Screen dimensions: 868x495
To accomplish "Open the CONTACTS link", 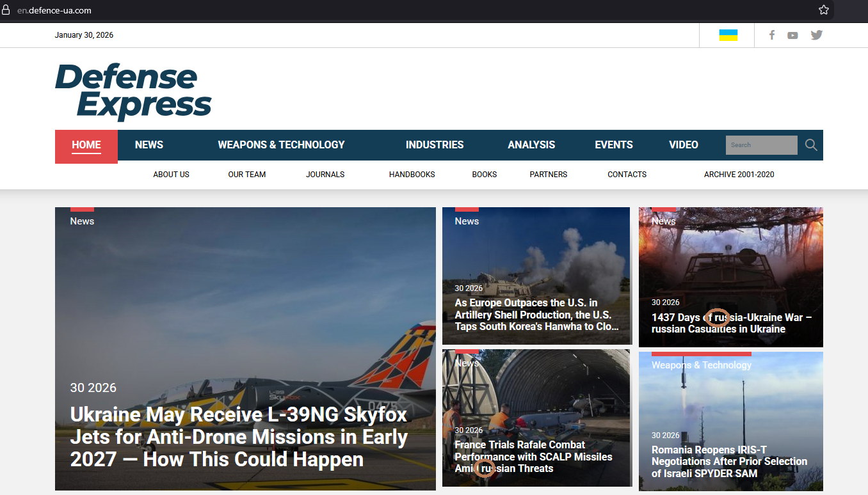I will (x=627, y=174).
